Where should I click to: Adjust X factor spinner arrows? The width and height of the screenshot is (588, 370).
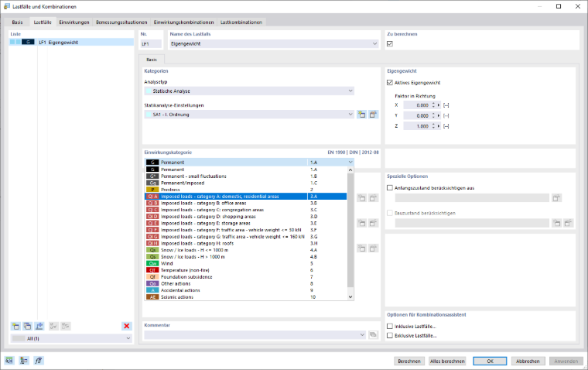pyautogui.click(x=433, y=105)
